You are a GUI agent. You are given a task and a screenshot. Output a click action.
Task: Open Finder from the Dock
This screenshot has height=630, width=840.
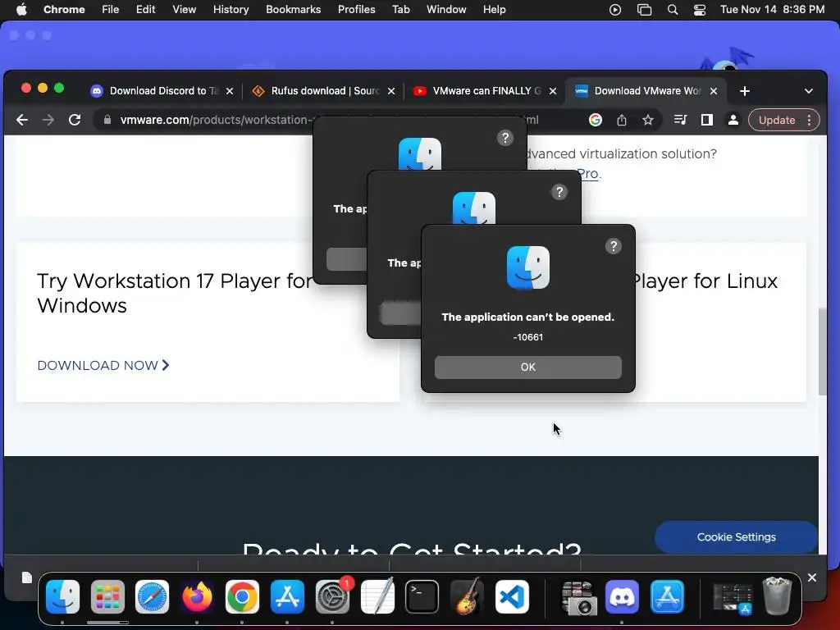tap(62, 597)
